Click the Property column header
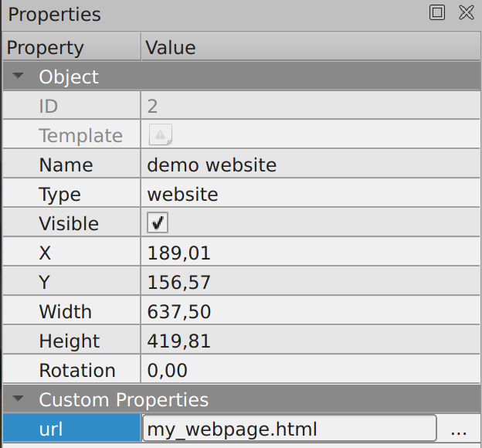 [72, 47]
